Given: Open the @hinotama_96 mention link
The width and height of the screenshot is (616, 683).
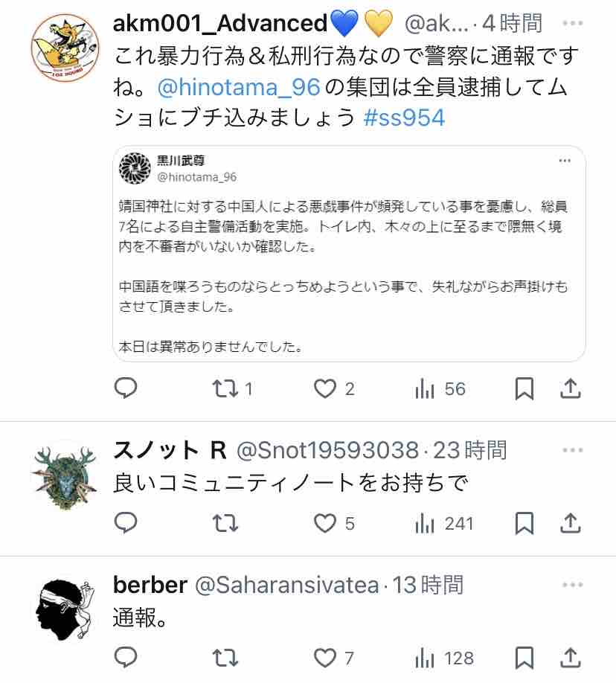Looking at the screenshot, I should coord(239,87).
